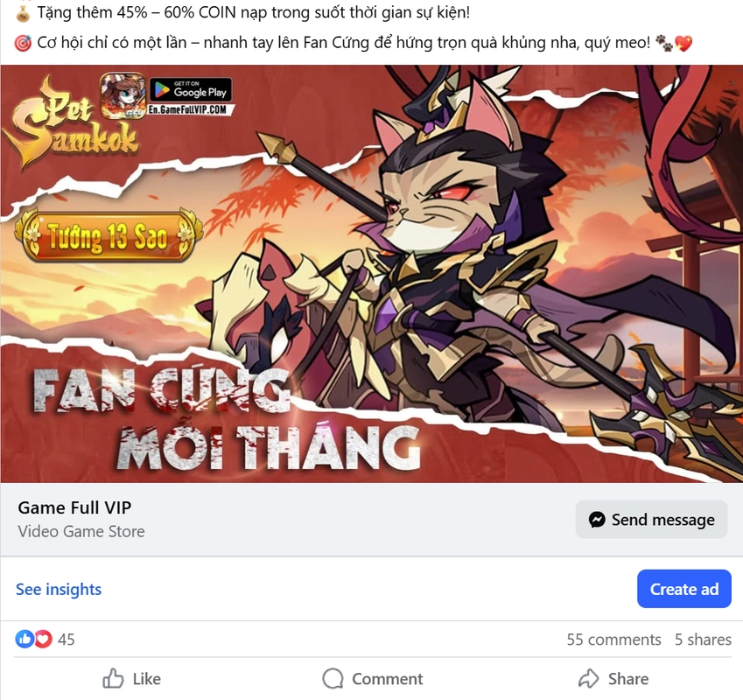Click the Messenger icon in Send message
Viewport: 743px width, 700px height.
(x=597, y=520)
